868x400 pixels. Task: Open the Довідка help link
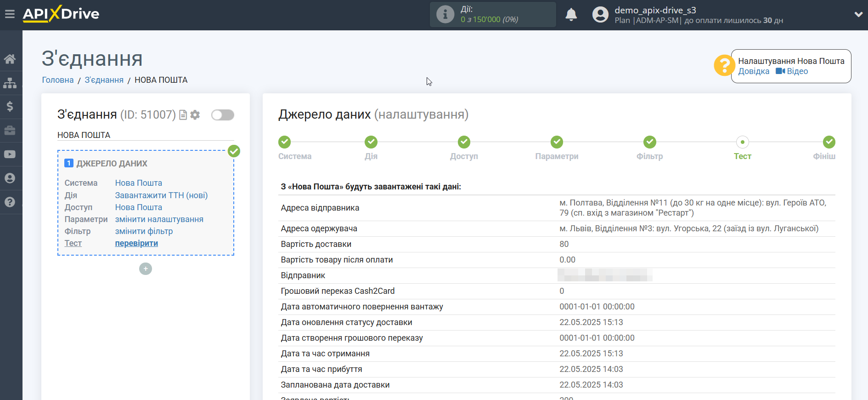754,71
